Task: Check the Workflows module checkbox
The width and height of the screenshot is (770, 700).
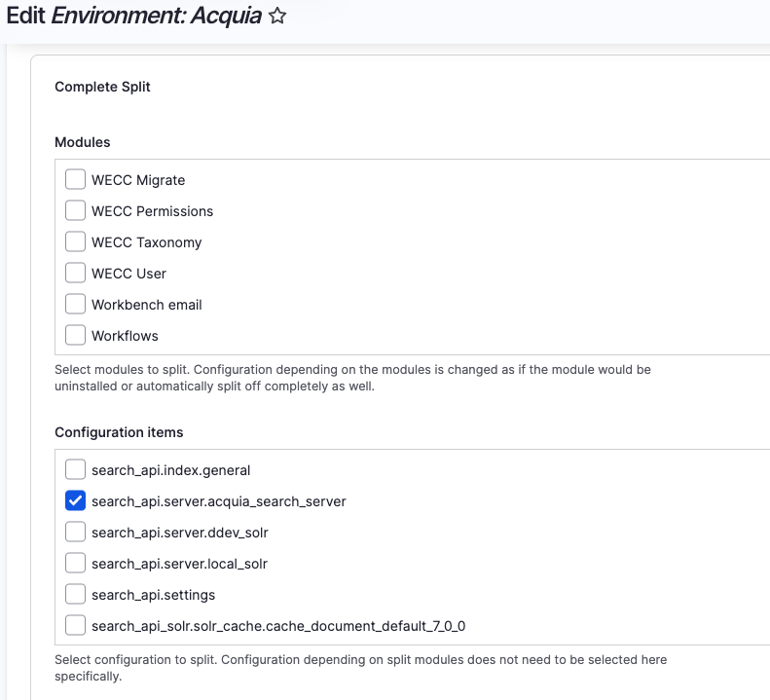Action: tap(75, 335)
